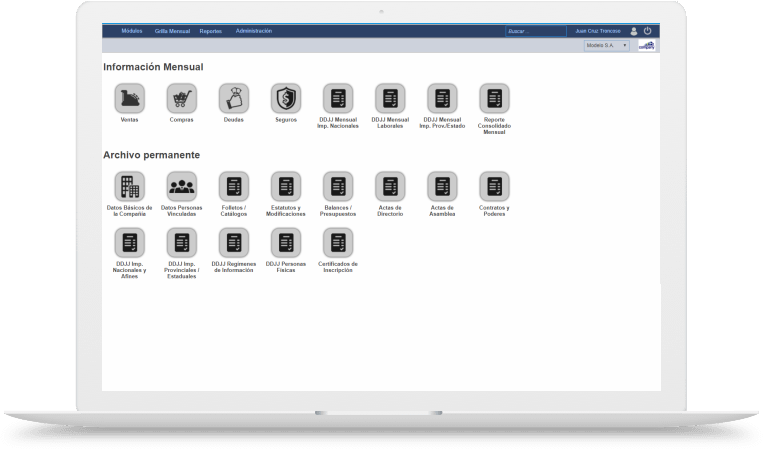
Task: Open the Contratos y Poderes icon
Action: coord(494,186)
